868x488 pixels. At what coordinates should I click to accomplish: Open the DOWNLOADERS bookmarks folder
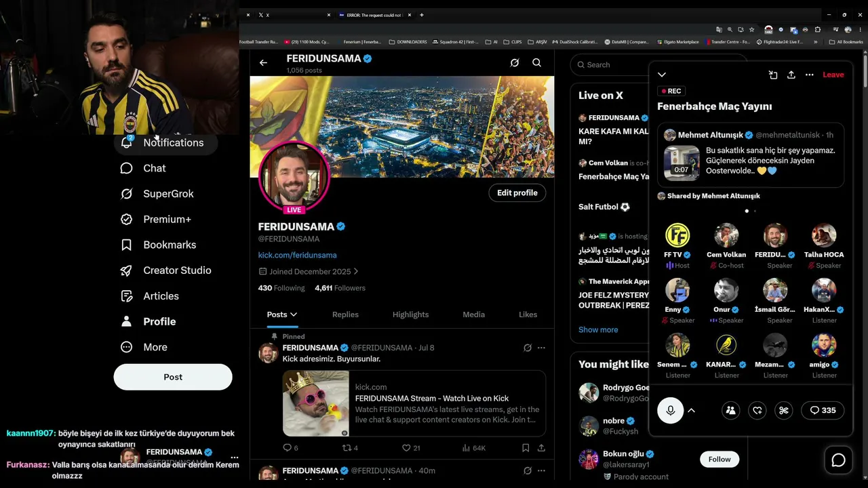tap(409, 42)
